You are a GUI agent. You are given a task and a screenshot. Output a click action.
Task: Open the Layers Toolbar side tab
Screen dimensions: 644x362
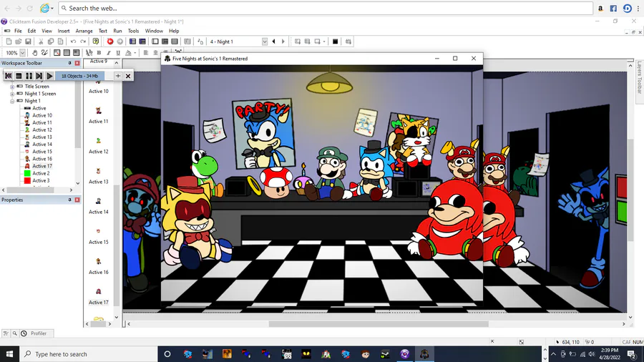click(639, 78)
